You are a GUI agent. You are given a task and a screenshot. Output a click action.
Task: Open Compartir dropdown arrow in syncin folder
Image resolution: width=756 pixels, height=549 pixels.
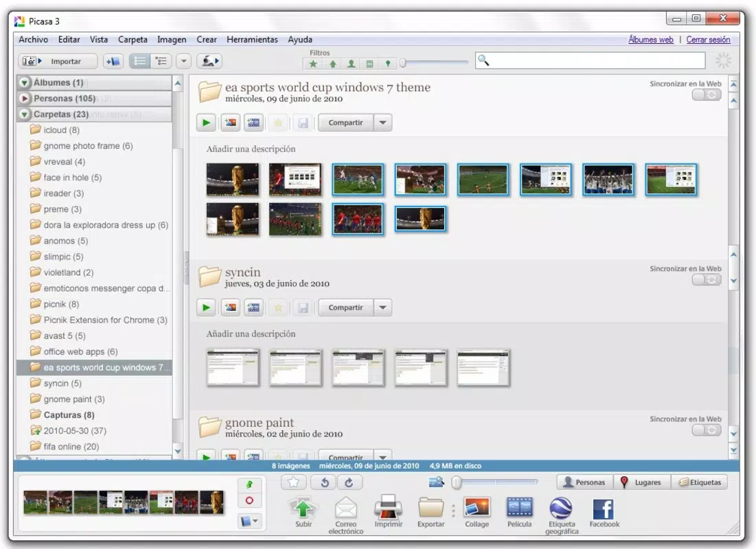(383, 307)
